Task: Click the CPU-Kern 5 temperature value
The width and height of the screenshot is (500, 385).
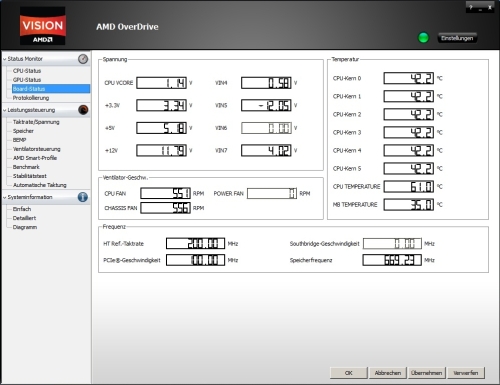Action: tap(409, 168)
